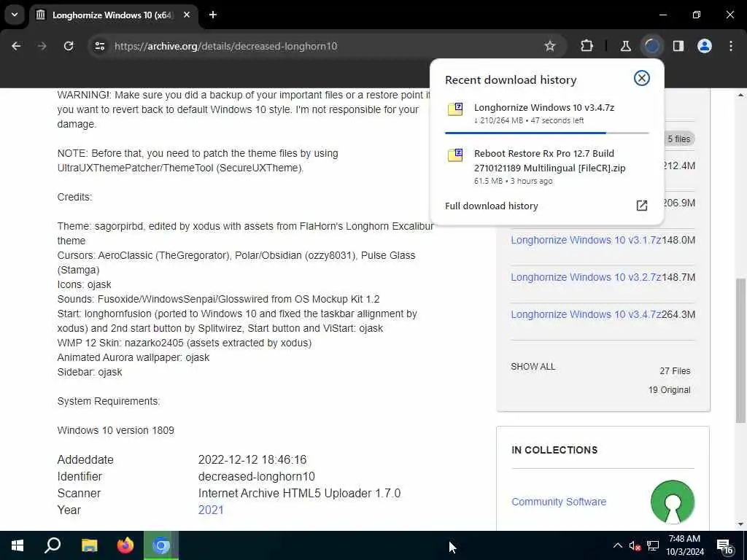Open the tab search dropdown arrow
The height and width of the screenshot is (560, 747).
pyautogui.click(x=15, y=15)
